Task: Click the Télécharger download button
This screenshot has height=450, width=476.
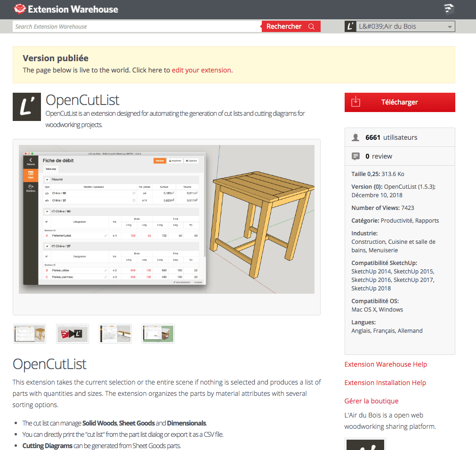Action: click(400, 102)
